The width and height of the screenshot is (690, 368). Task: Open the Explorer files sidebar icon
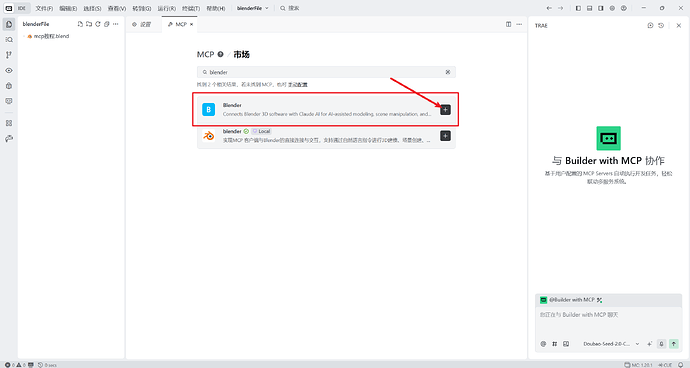pyautogui.click(x=9, y=24)
